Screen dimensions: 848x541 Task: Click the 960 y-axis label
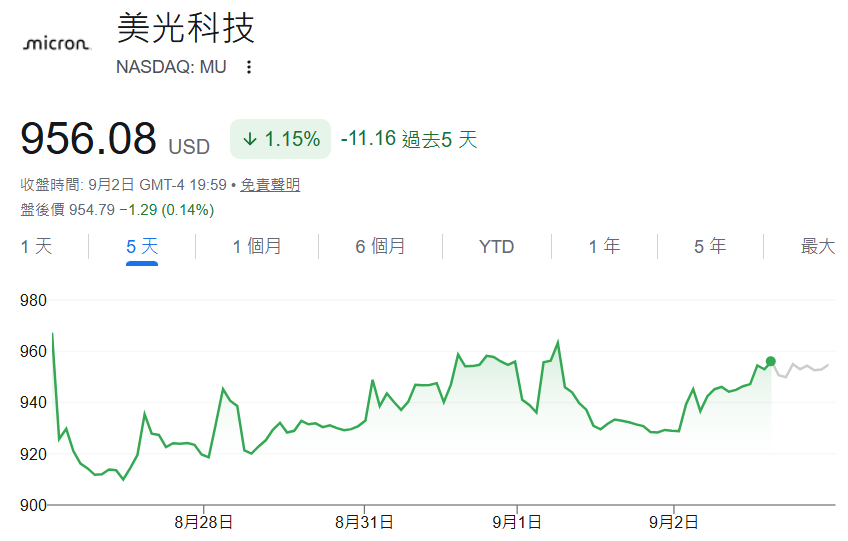coord(33,352)
